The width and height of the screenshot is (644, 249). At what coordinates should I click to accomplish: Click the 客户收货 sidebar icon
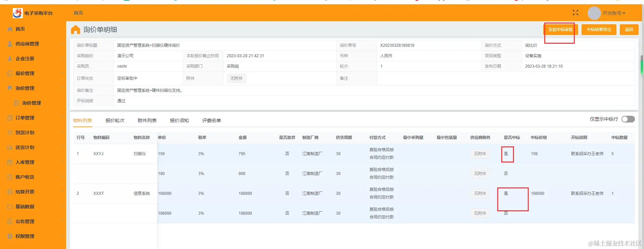pos(10,177)
